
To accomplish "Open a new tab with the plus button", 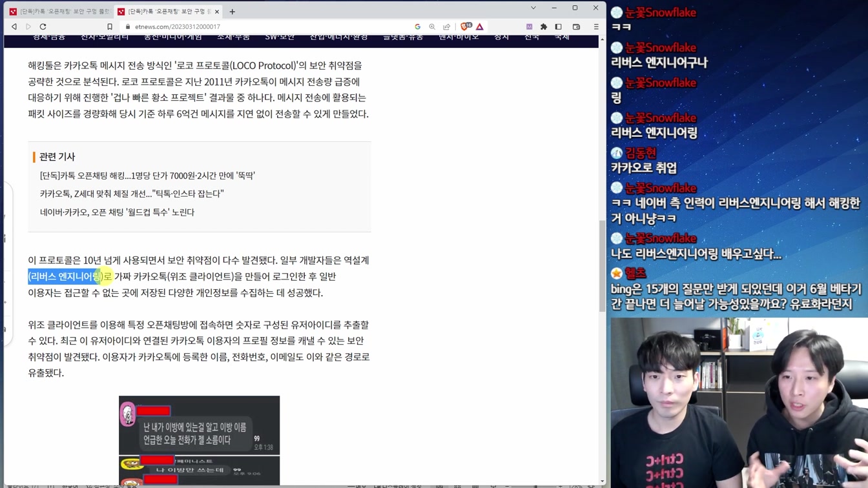I will pos(232,12).
